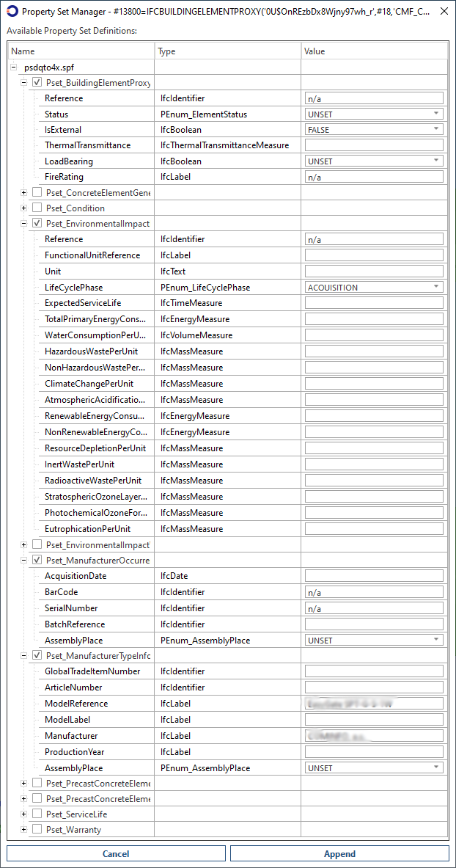The width and height of the screenshot is (456, 868).
Task: Close the Property Set Manager dialog
Action: point(444,12)
